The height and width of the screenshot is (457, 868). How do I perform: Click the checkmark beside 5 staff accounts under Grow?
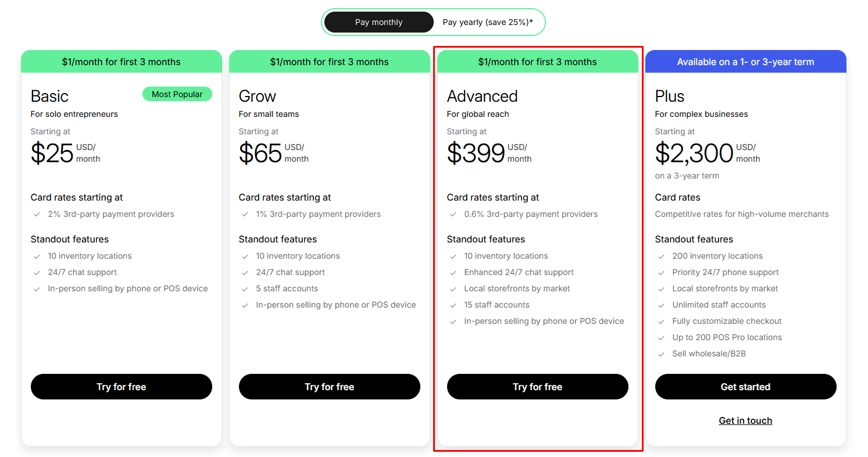coord(245,288)
